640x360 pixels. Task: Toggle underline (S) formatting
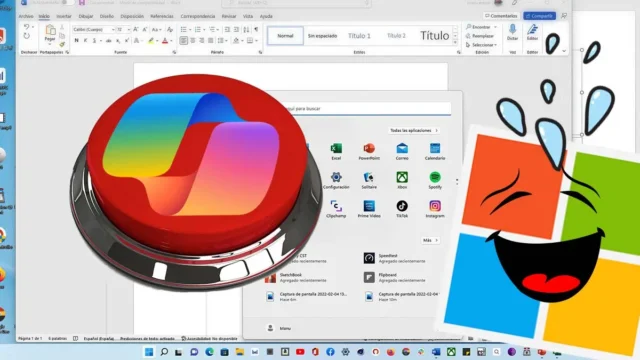[94, 40]
